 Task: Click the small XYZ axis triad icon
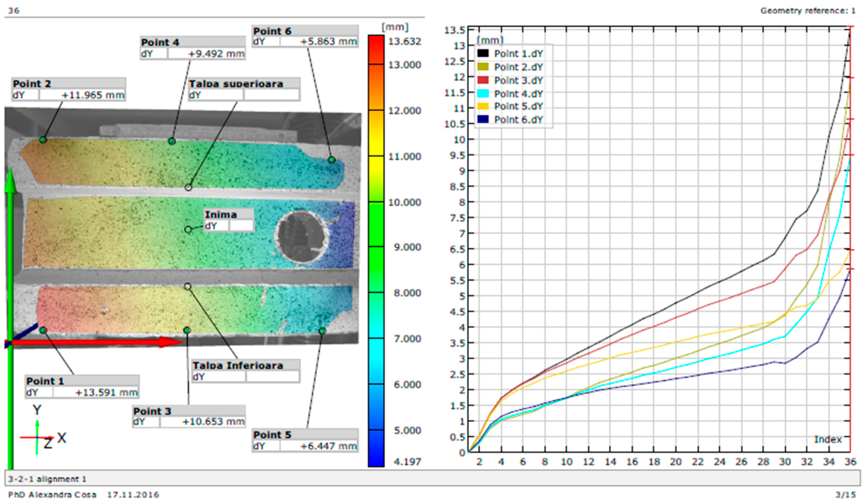38,437
